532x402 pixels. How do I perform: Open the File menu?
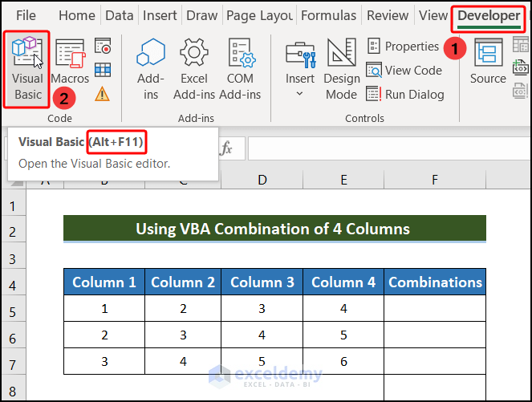26,15
